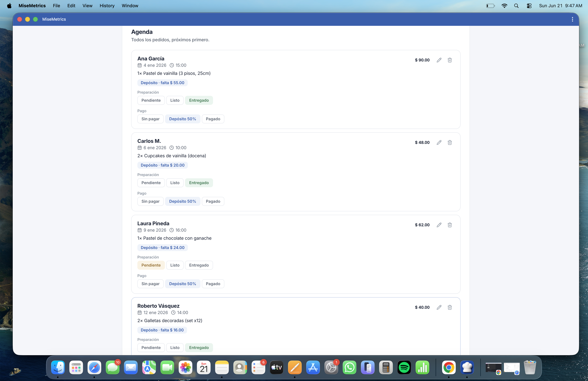The width and height of the screenshot is (588, 381).
Task: Delete Roberto Vásquez's order with trash icon
Action: (450, 307)
